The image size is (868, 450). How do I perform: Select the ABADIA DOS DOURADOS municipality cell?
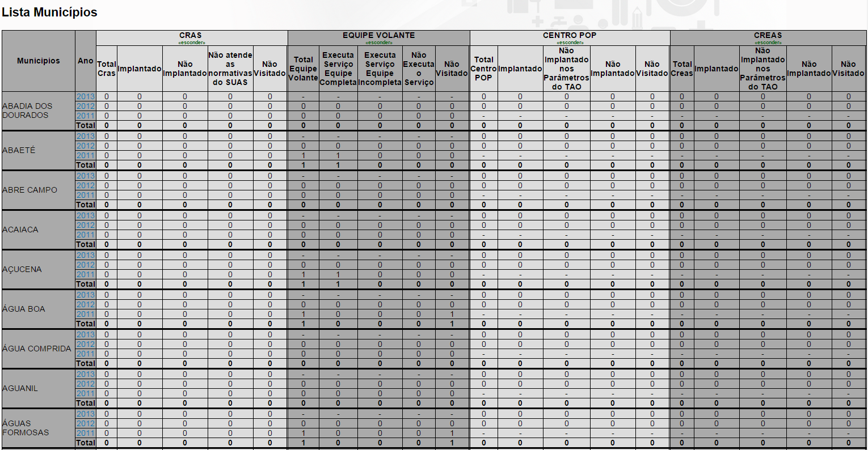(x=39, y=111)
